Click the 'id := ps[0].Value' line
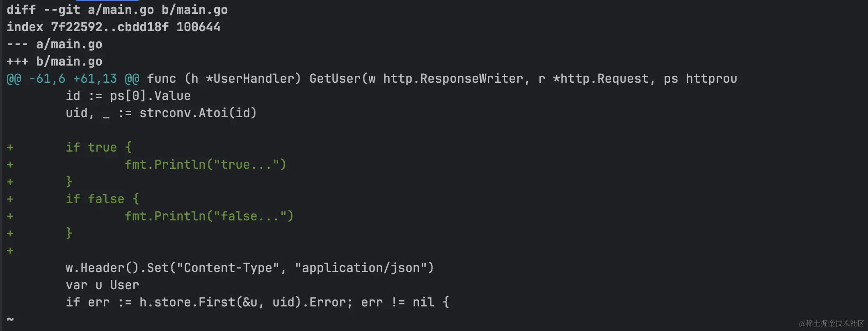This screenshot has width=868, height=331. [x=128, y=96]
